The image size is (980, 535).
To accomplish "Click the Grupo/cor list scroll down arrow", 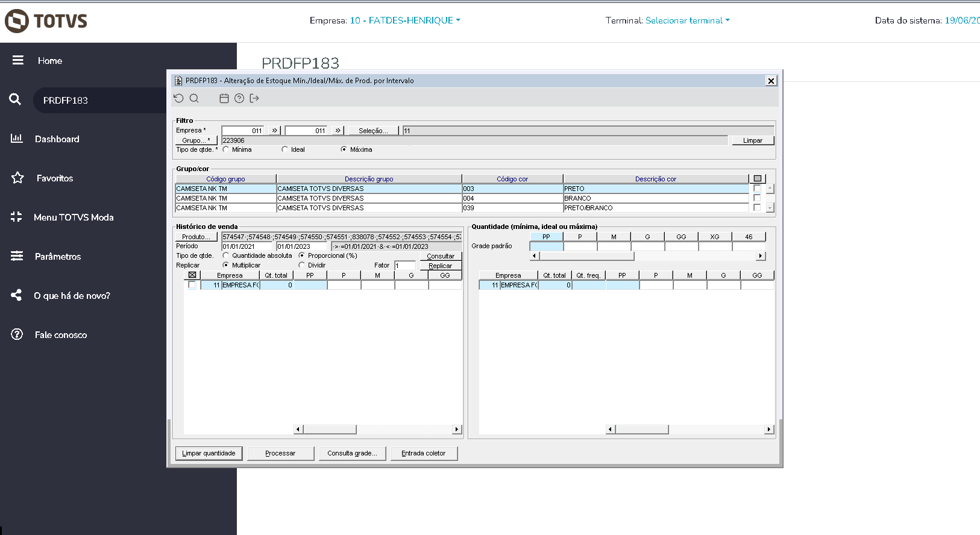I will tap(770, 208).
